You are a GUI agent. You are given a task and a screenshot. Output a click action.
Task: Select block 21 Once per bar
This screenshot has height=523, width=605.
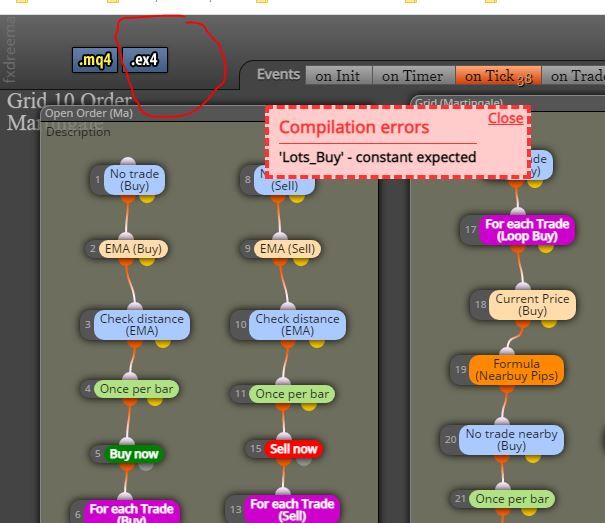click(512, 499)
